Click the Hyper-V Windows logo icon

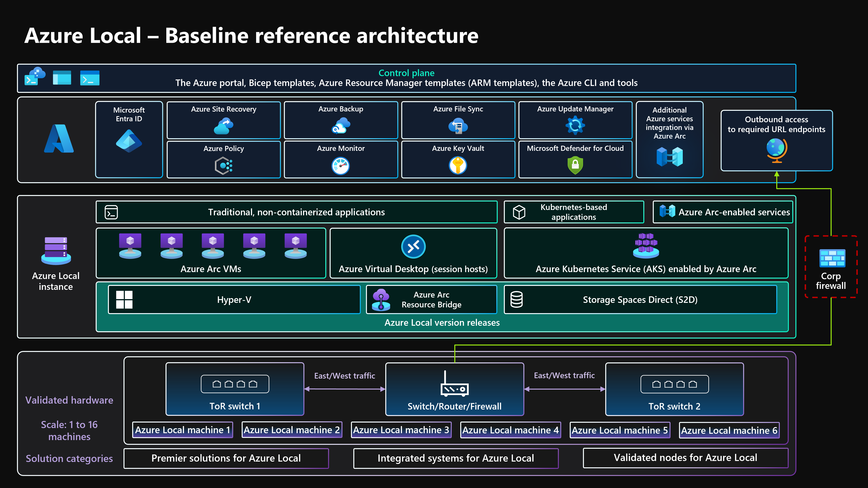(x=124, y=299)
